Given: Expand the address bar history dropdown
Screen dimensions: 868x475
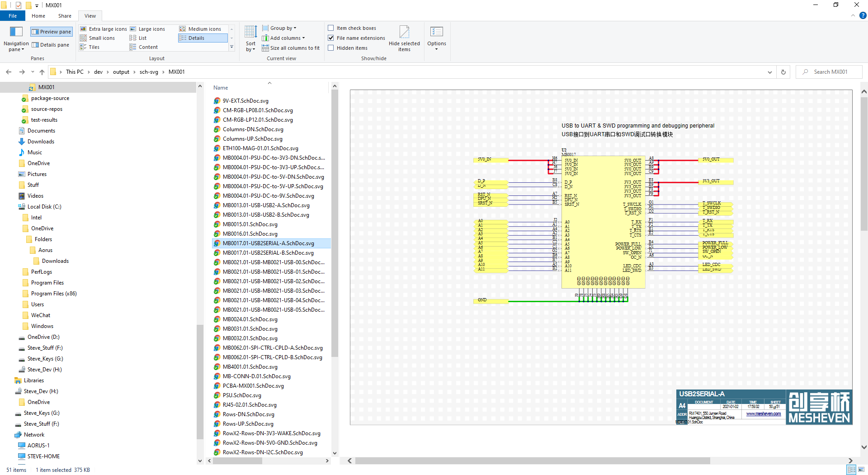Looking at the screenshot, I should (x=769, y=72).
